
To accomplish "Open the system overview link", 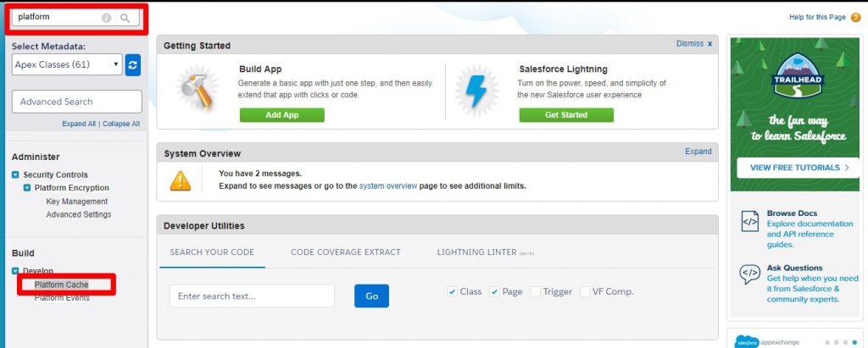I will (388, 186).
